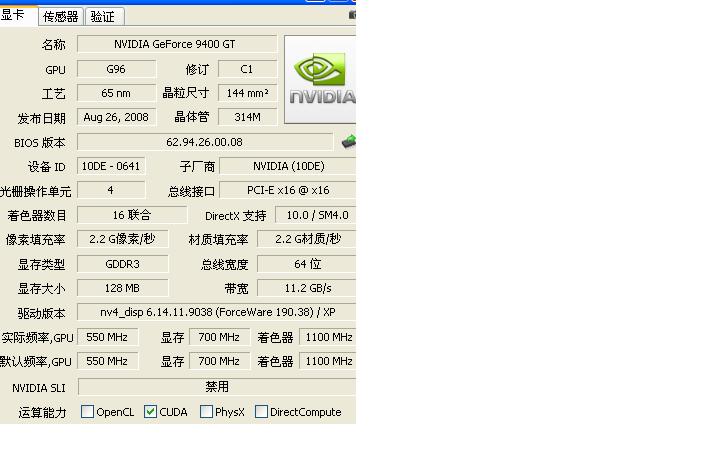Click the NVIDIA SLI label
The height and width of the screenshot is (450, 720).
39,388
